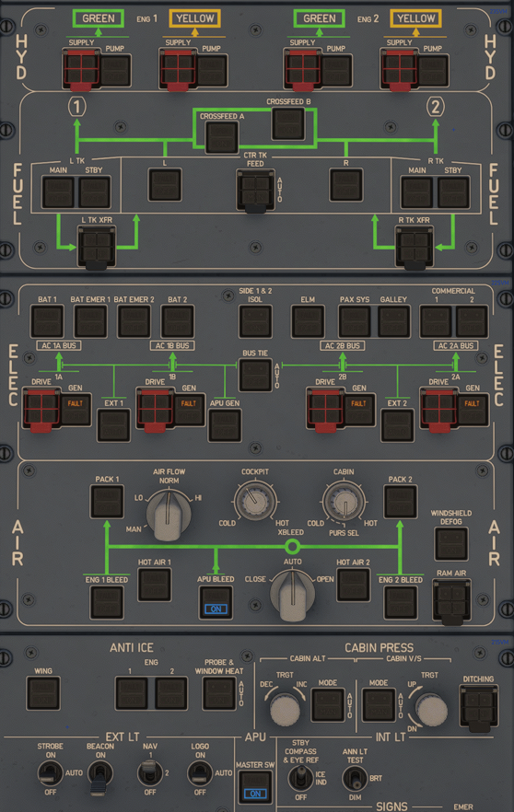
Task: Activate the PACK 1 pushbutton
Action: click(x=107, y=501)
